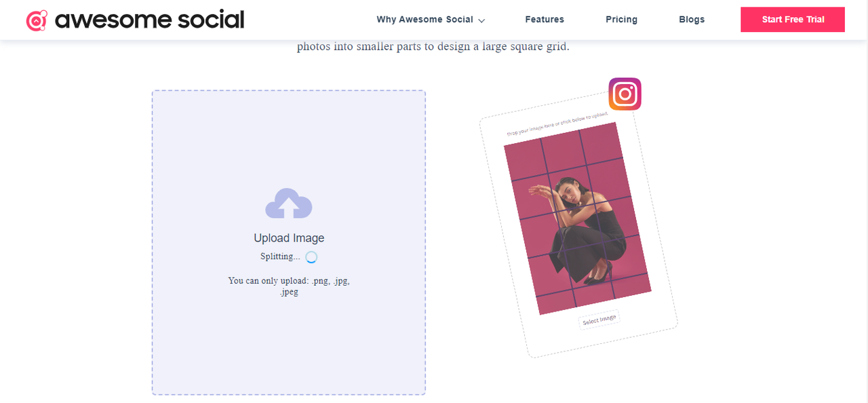The width and height of the screenshot is (868, 403).
Task: Click the Awesome Social logo icon
Action: pos(37,20)
